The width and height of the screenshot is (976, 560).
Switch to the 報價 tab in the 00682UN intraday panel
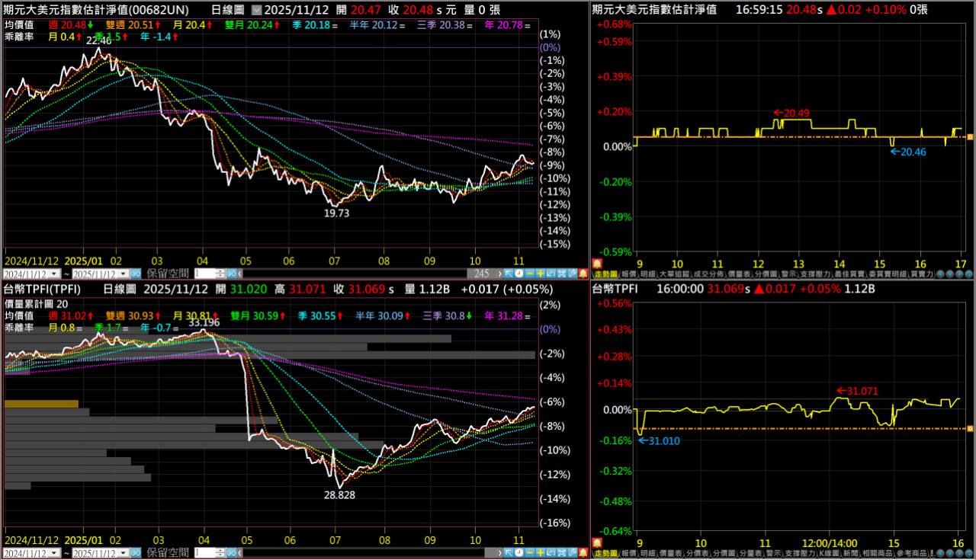[629, 274]
